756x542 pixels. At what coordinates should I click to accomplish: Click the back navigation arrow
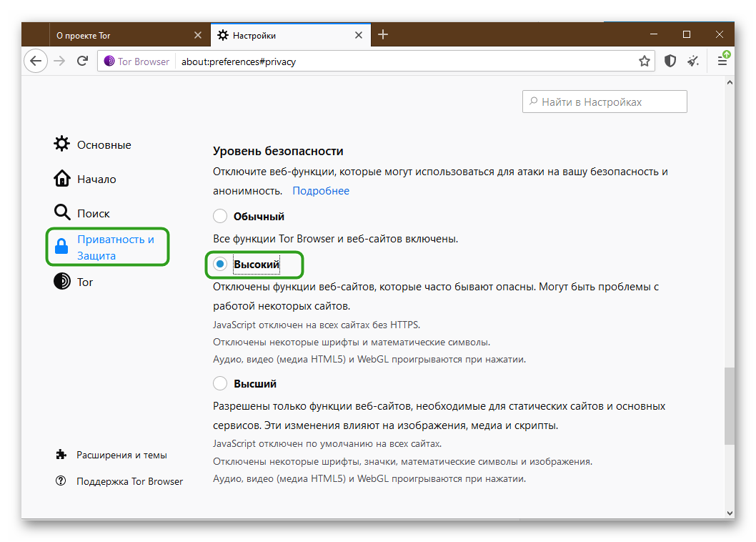(36, 61)
